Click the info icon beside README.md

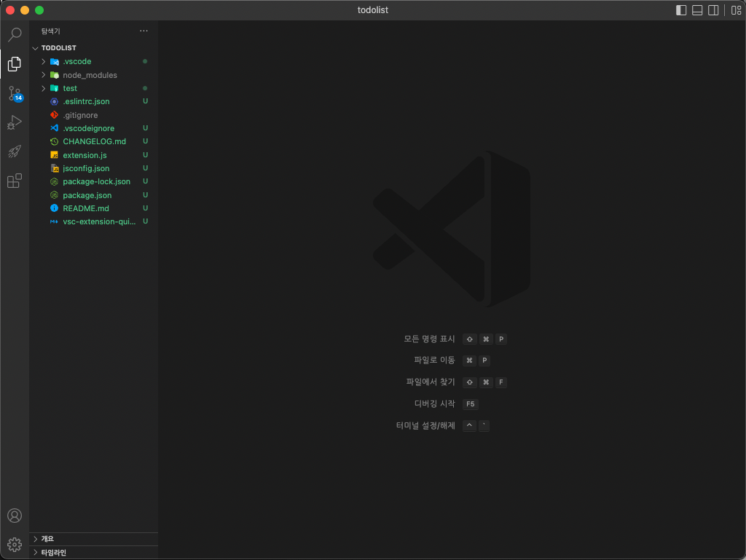point(54,208)
